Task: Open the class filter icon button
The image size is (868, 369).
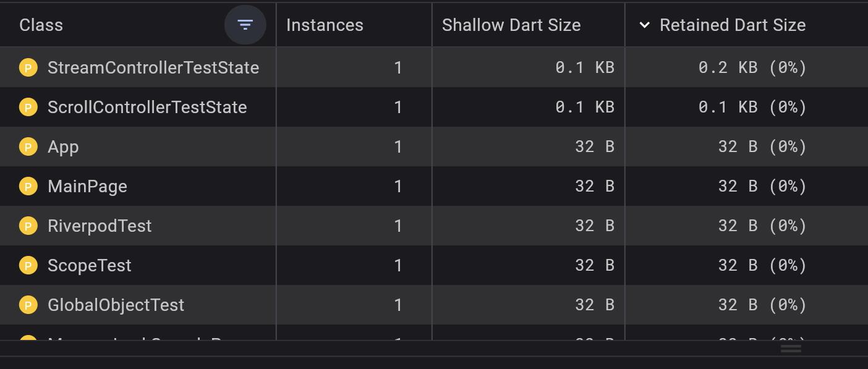Action: click(245, 25)
